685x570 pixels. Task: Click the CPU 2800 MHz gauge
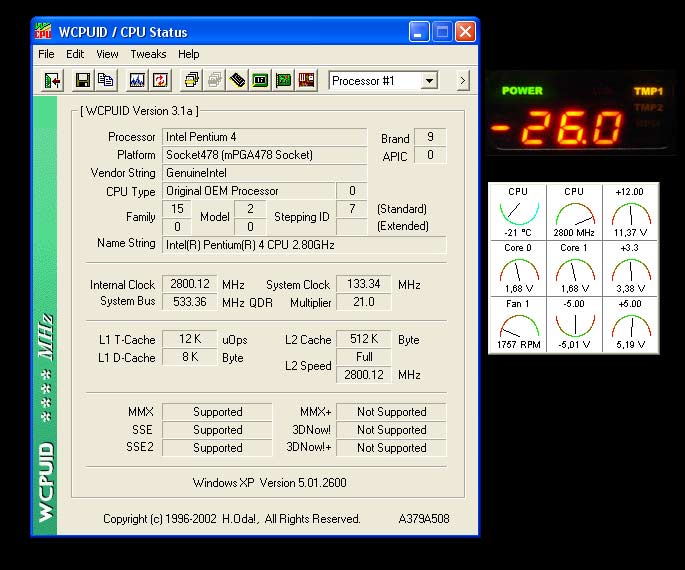(574, 212)
